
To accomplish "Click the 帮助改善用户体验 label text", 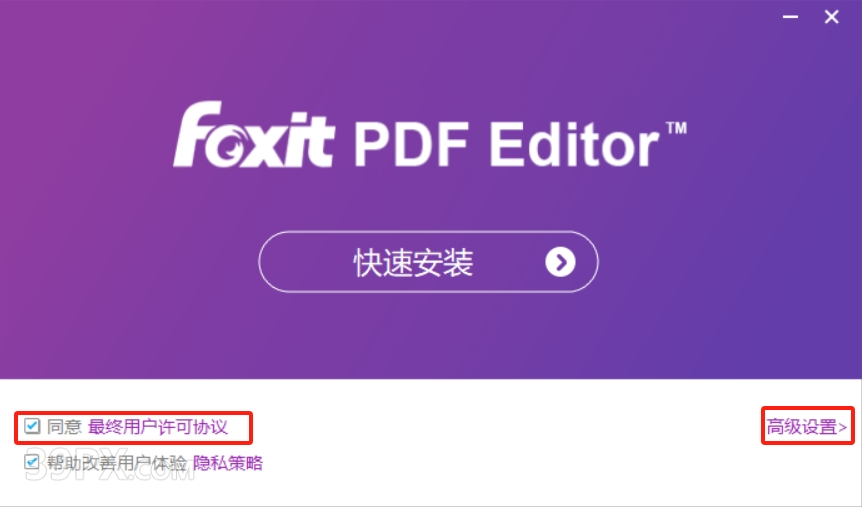I will pyautogui.click(x=117, y=463).
